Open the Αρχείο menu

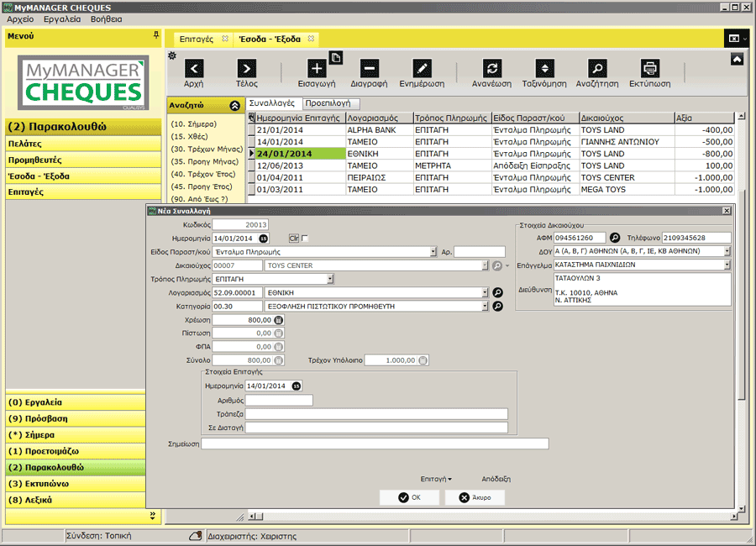[x=20, y=19]
